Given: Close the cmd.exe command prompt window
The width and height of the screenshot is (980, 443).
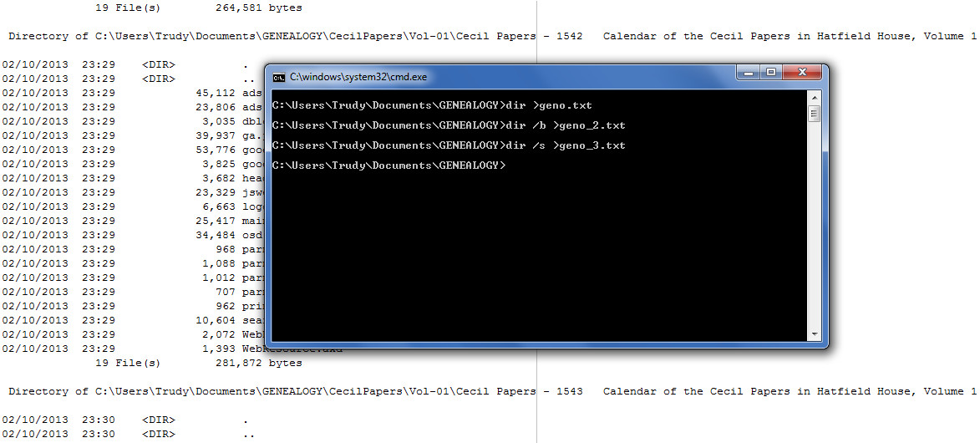Looking at the screenshot, I should point(801,73).
